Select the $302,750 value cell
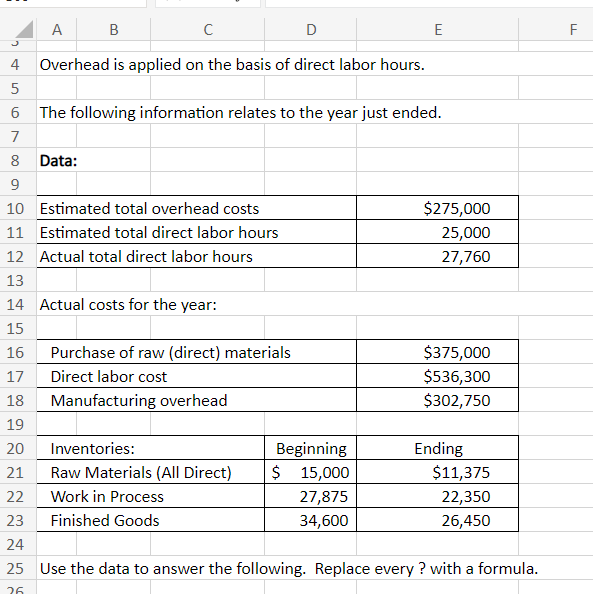The height and width of the screenshot is (594, 593). point(438,400)
